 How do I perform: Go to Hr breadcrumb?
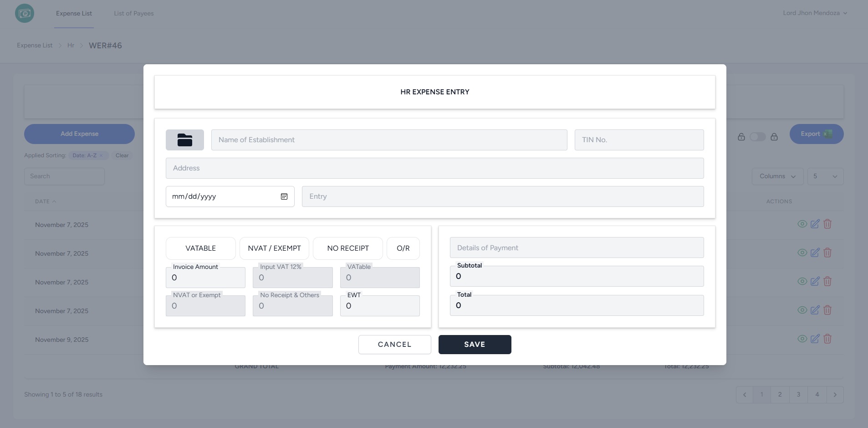click(71, 46)
